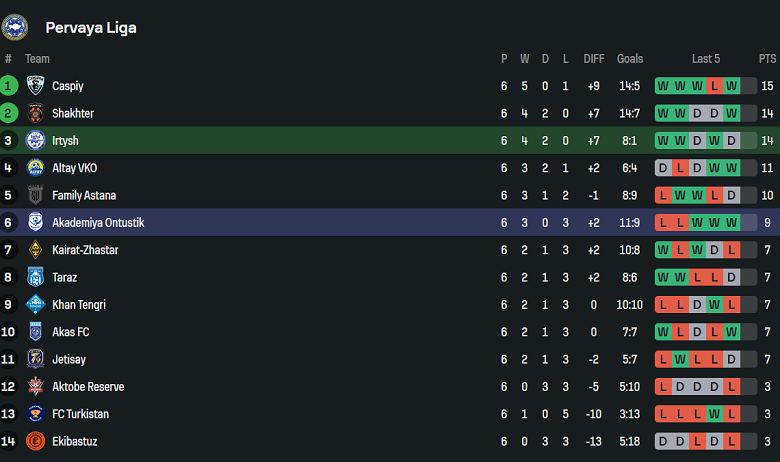The image size is (780, 462).
Task: Click the Khan Tengri team badge
Action: pos(35,304)
